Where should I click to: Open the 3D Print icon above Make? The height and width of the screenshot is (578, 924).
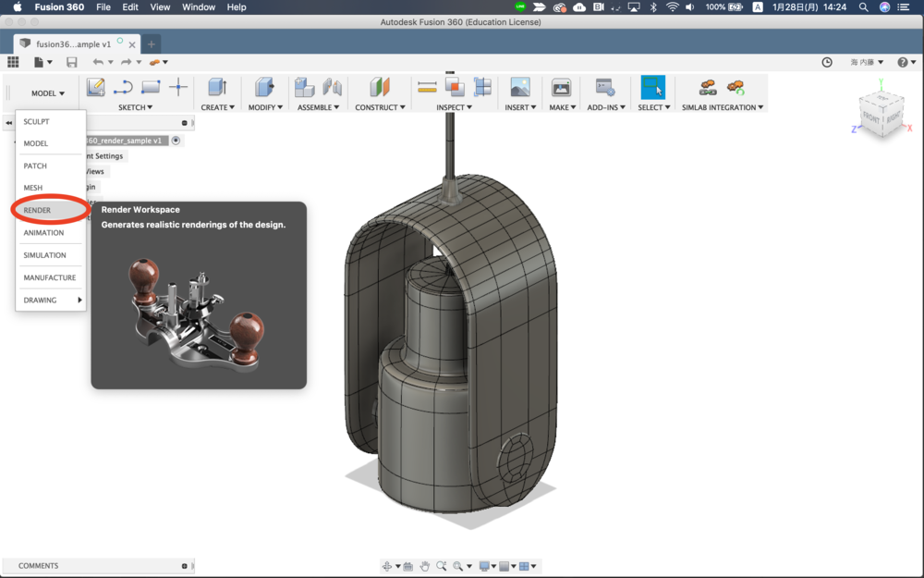561,88
